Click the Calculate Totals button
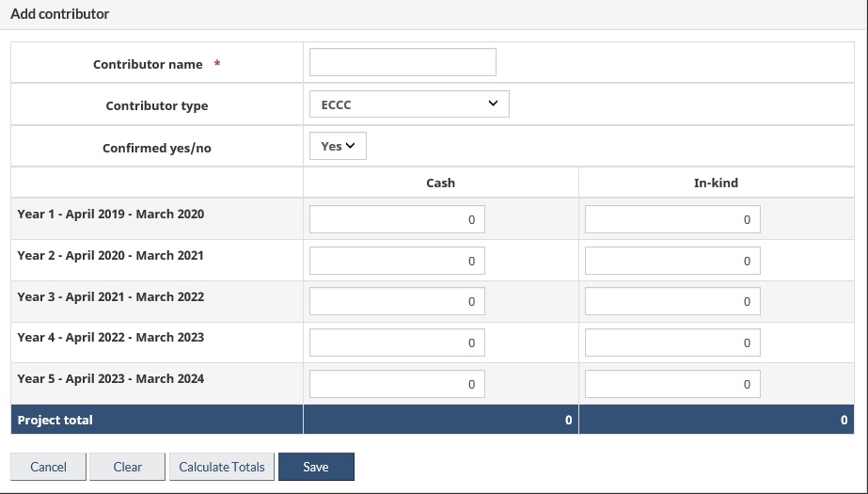Screen dimensions: 868x494 pos(222,467)
